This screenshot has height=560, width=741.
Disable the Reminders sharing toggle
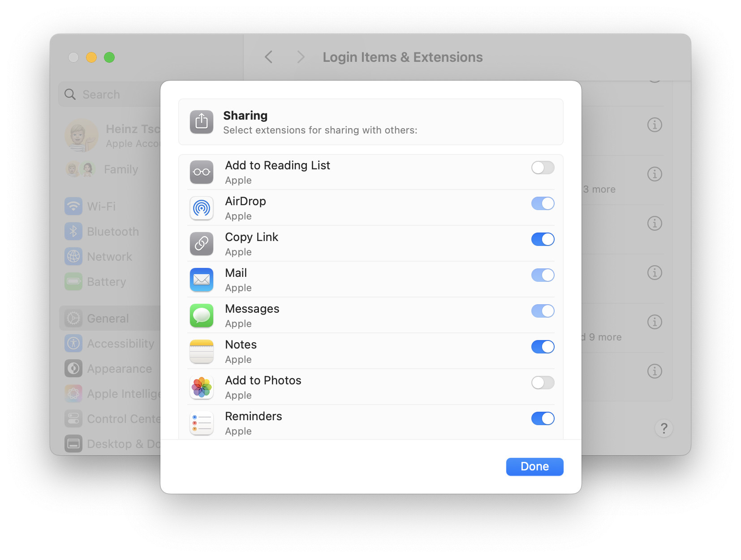point(543,418)
